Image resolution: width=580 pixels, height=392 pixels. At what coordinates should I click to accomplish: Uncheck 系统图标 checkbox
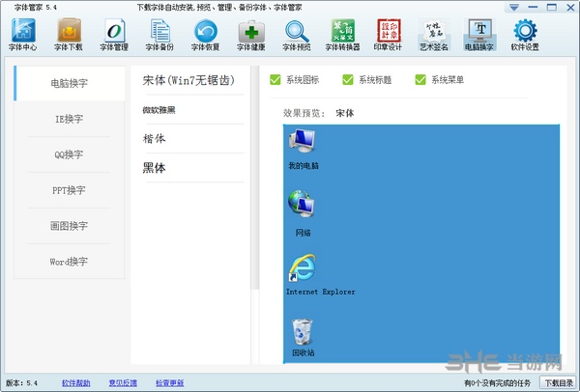[x=275, y=79]
